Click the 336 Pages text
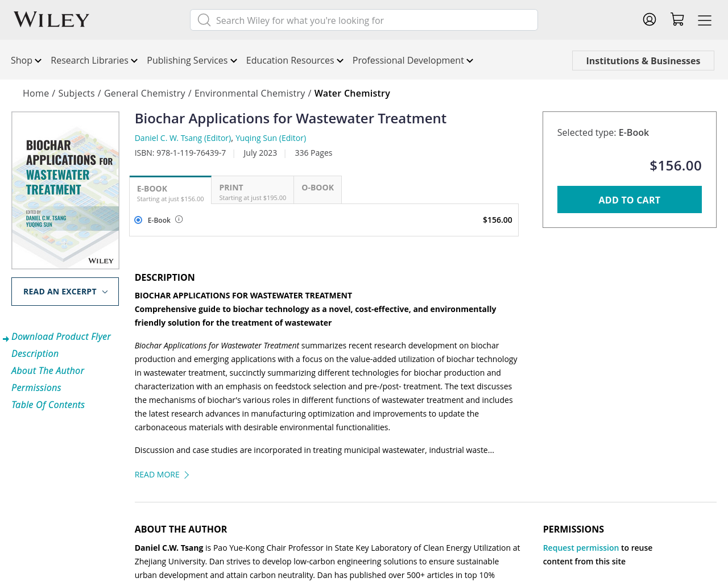The width and height of the screenshot is (728, 582). click(313, 153)
